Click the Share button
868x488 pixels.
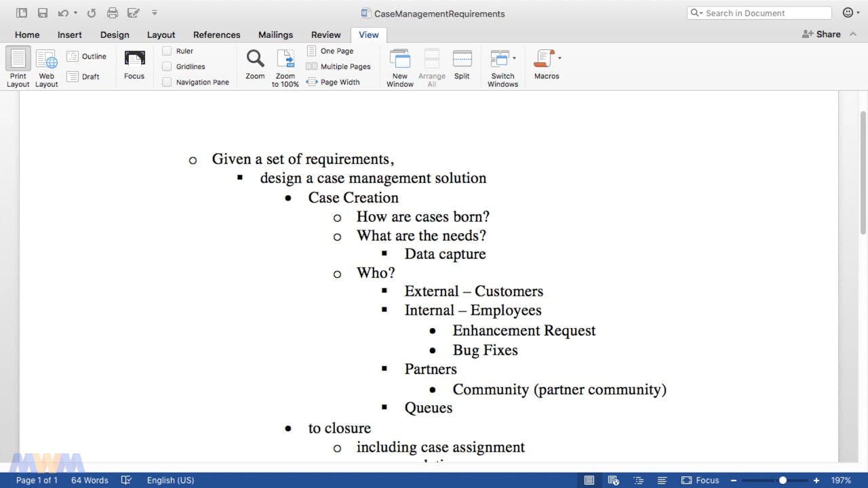click(x=821, y=34)
